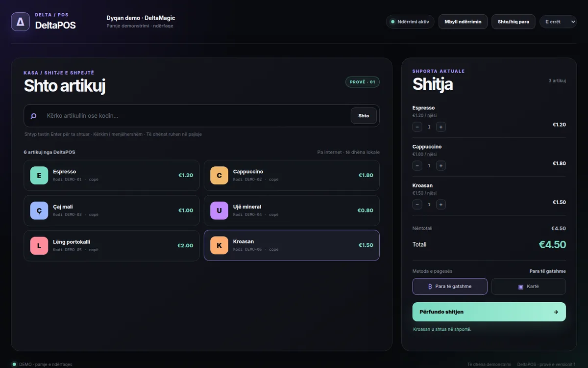Increase Kroasan quantity with plus button
The image size is (588, 368).
pos(441,205)
